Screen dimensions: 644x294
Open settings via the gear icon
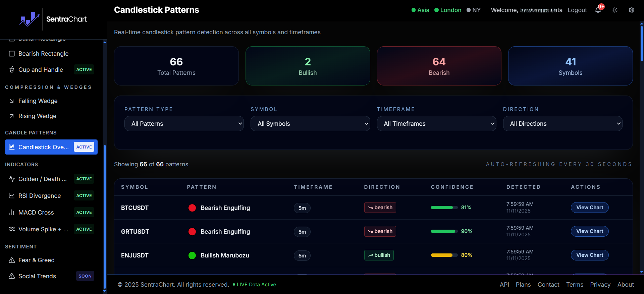[632, 10]
